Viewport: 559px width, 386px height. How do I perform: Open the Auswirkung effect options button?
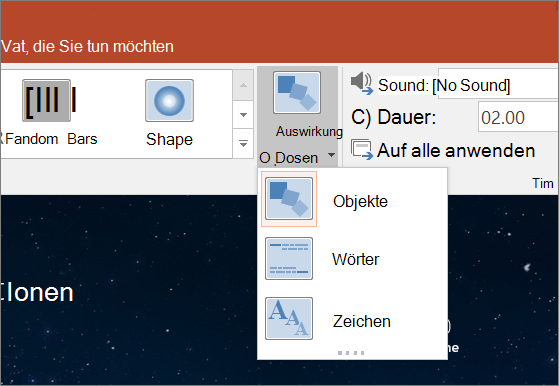(297, 116)
